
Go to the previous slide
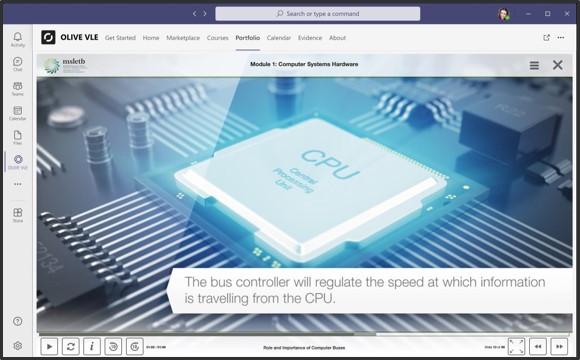pyautogui.click(x=538, y=347)
